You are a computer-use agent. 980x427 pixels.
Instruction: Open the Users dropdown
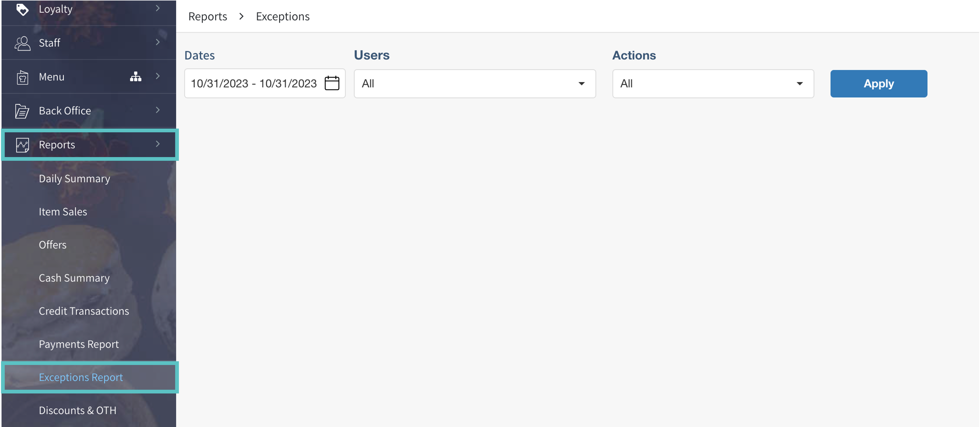(x=474, y=84)
